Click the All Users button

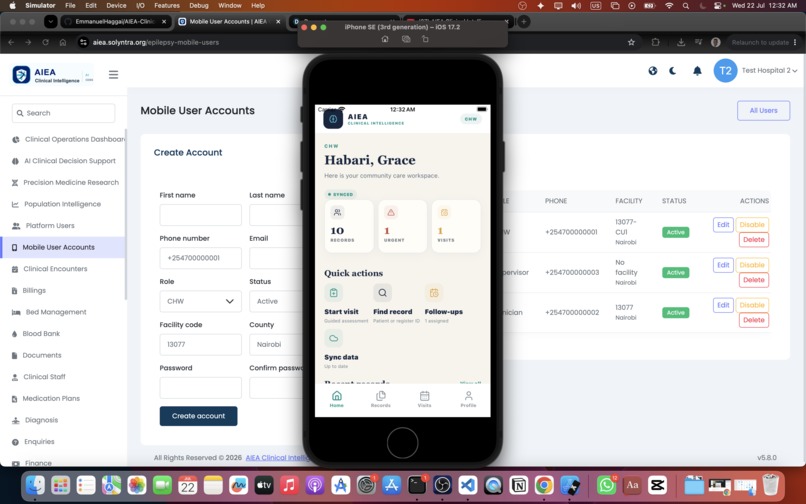click(x=763, y=111)
